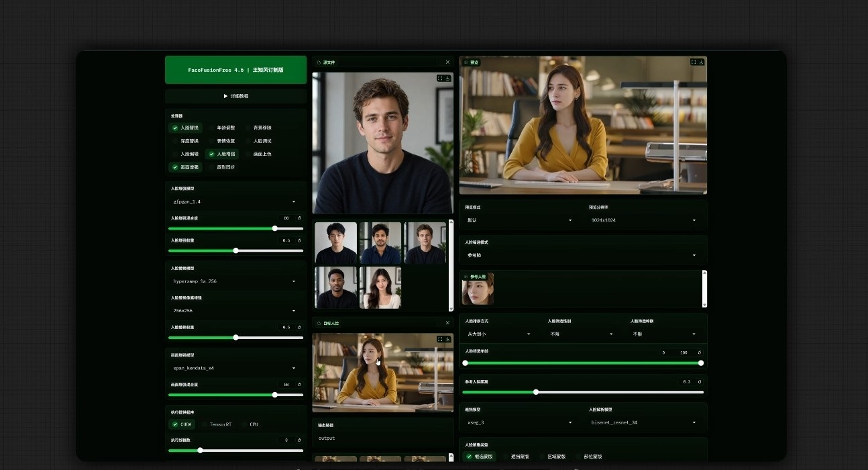Enable the 表情恢复 processor checkbox
This screenshot has width=868, height=470.
(x=212, y=141)
